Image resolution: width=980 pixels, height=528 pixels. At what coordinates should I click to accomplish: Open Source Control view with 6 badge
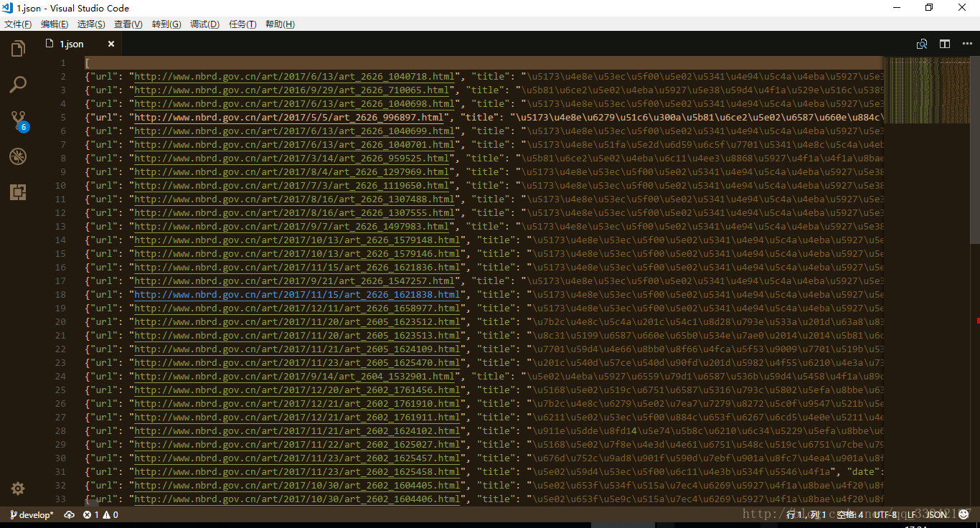[x=19, y=121]
